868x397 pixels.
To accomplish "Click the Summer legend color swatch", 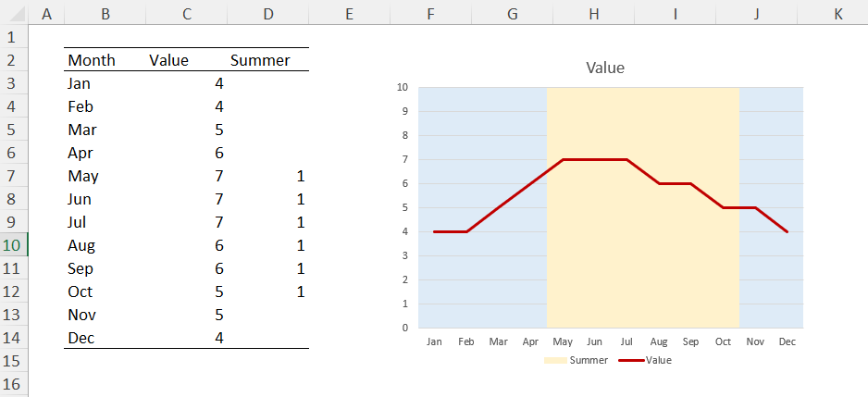I will pyautogui.click(x=555, y=361).
